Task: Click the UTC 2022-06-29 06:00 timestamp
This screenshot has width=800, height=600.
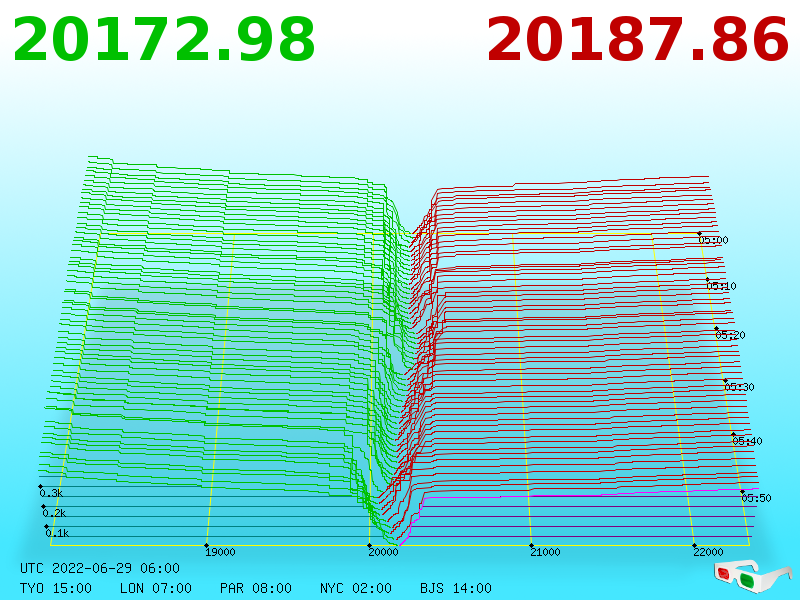Action: [100, 568]
